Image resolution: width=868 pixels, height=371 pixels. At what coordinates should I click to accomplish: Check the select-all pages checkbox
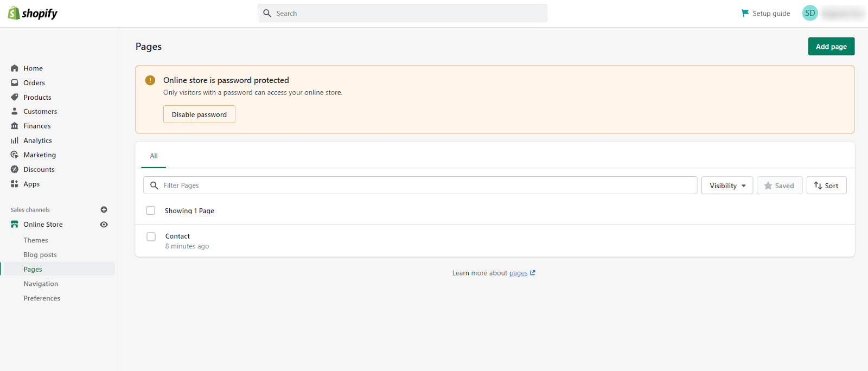click(151, 210)
